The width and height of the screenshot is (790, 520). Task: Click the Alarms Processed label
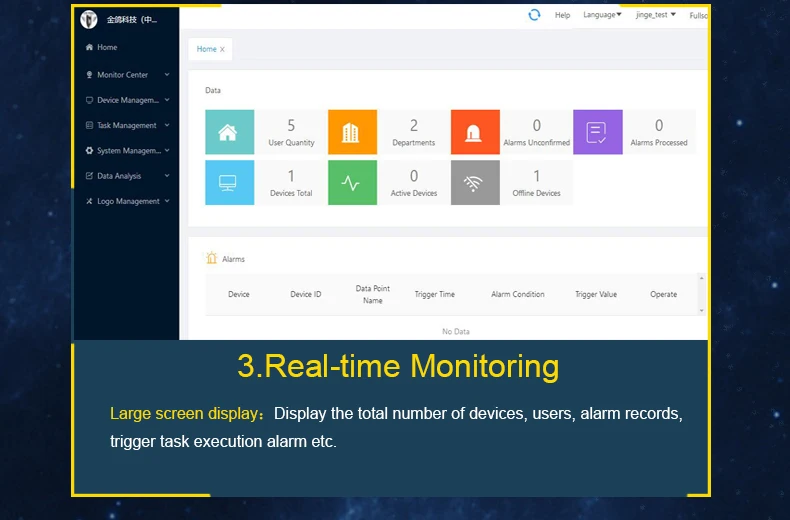[x=659, y=143]
